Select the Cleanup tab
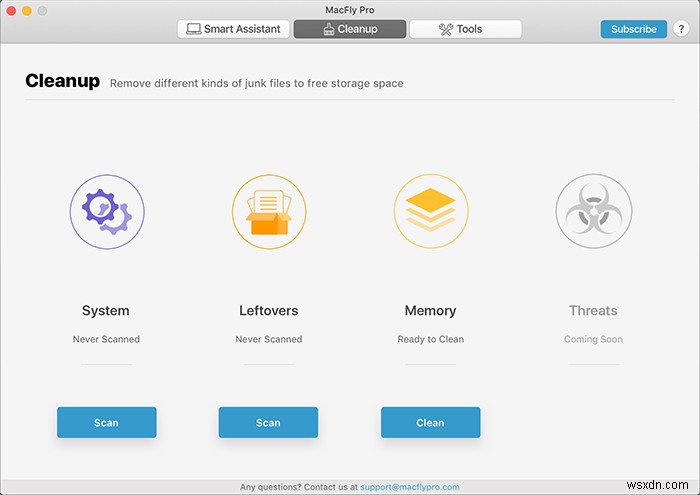Viewport: 700px width, 495px height. click(350, 29)
